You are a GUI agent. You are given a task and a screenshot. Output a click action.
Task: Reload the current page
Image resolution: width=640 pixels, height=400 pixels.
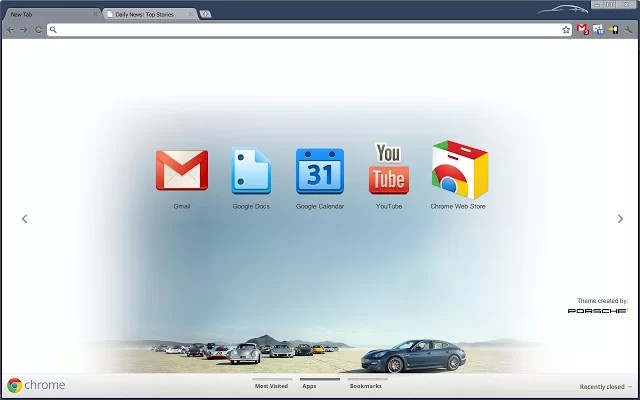[38, 30]
